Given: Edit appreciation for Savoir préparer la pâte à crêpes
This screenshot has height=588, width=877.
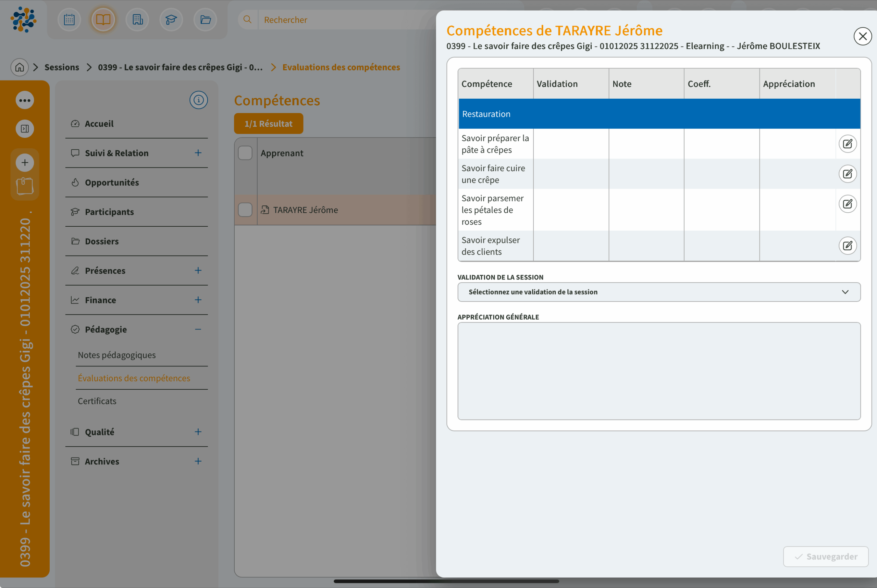Looking at the screenshot, I should [847, 143].
